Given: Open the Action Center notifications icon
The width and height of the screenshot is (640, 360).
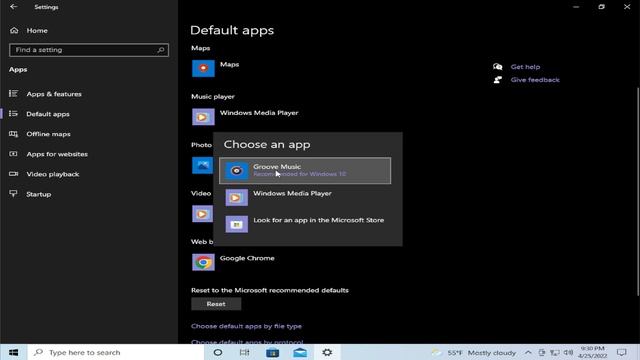Looking at the screenshot, I should point(622,352).
